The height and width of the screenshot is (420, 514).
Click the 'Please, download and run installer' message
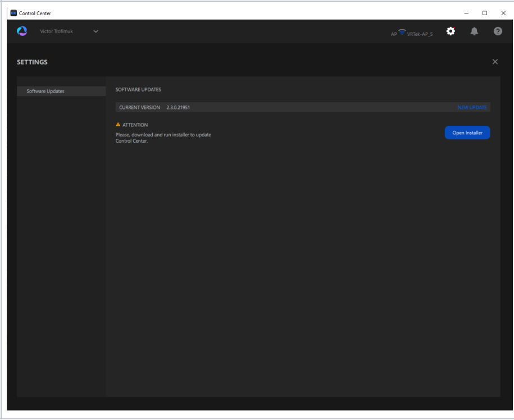coord(163,138)
